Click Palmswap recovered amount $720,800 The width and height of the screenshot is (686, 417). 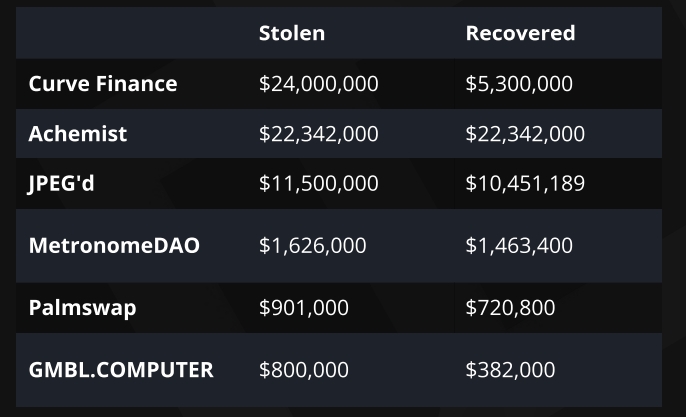point(510,308)
